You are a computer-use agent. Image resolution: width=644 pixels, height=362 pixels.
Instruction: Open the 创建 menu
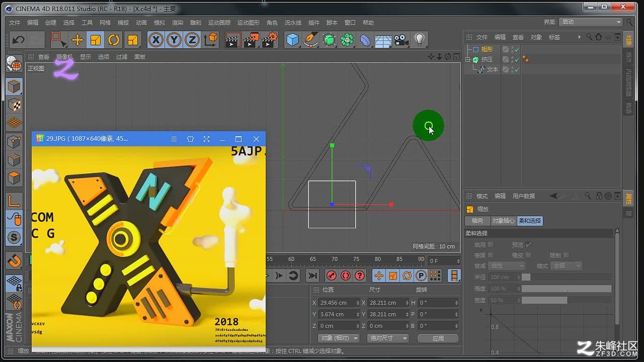(51, 23)
